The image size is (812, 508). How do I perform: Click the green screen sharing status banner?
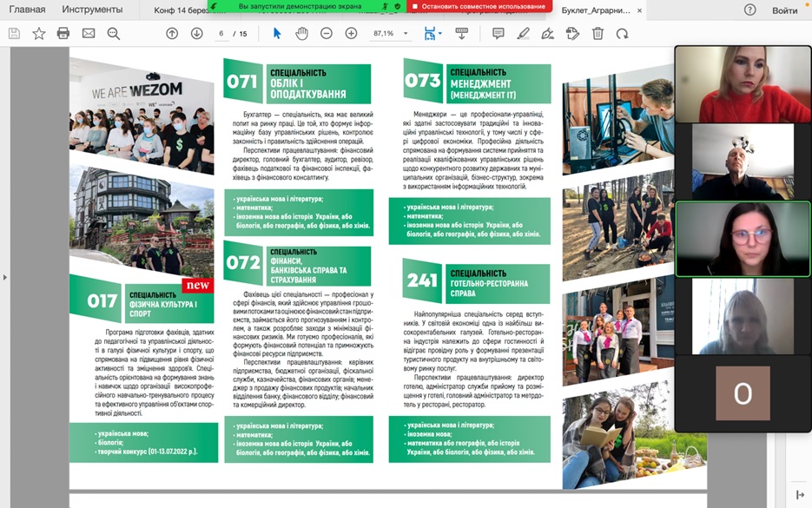coord(307,6)
